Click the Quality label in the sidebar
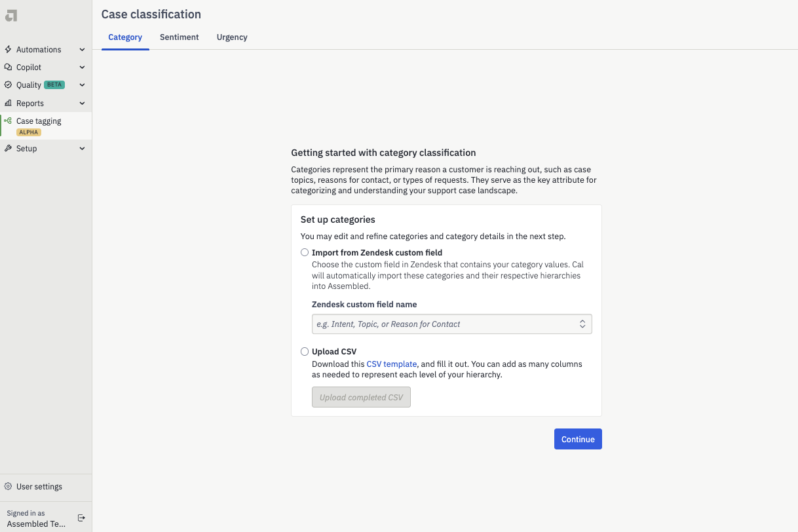 pos(29,85)
